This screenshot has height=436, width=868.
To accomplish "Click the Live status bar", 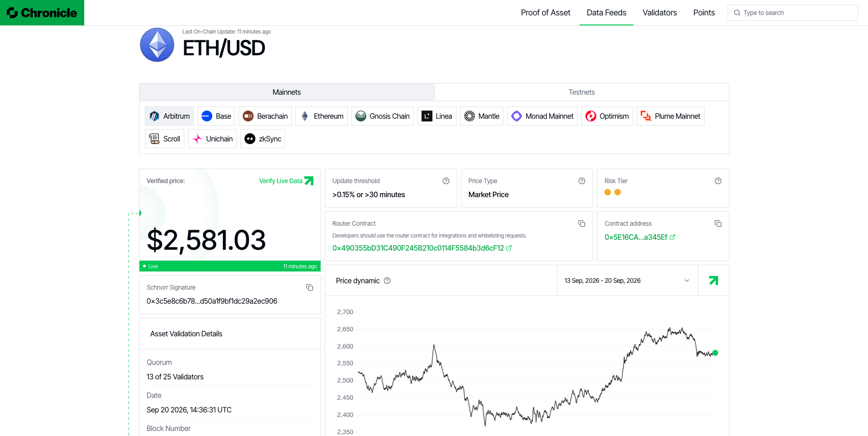I will click(230, 266).
